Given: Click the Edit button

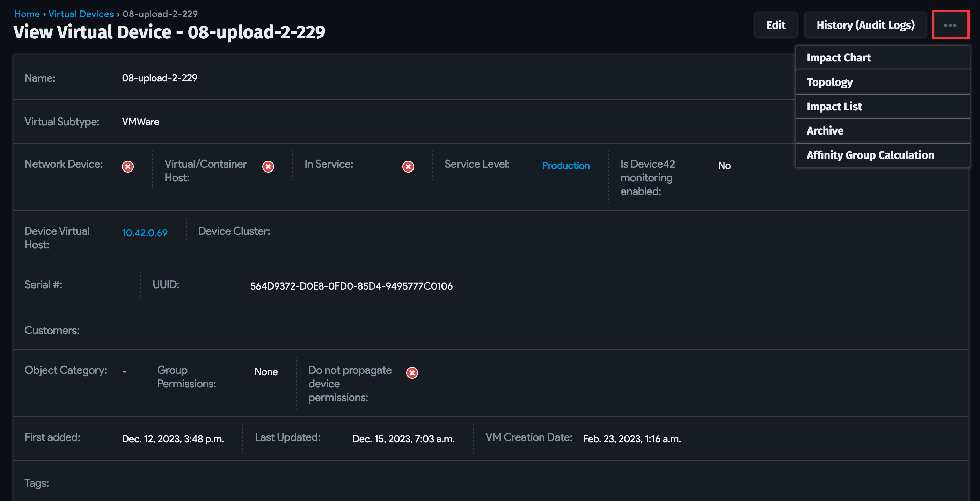Looking at the screenshot, I should pos(776,25).
